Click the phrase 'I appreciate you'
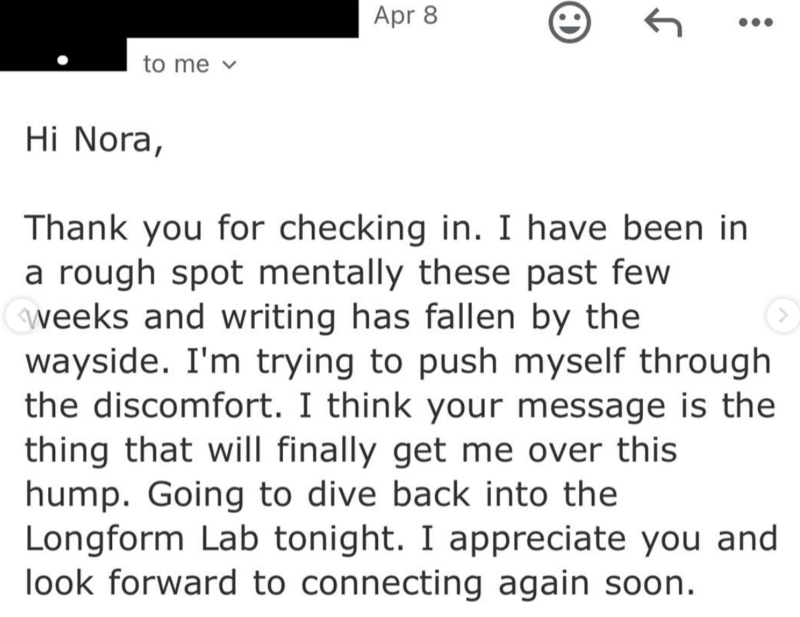The height and width of the screenshot is (617, 800). pyautogui.click(x=561, y=539)
